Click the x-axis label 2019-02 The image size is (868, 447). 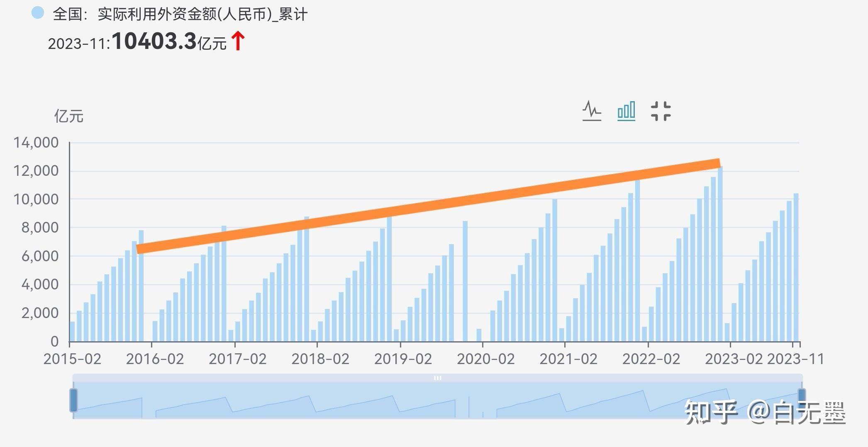click(403, 359)
